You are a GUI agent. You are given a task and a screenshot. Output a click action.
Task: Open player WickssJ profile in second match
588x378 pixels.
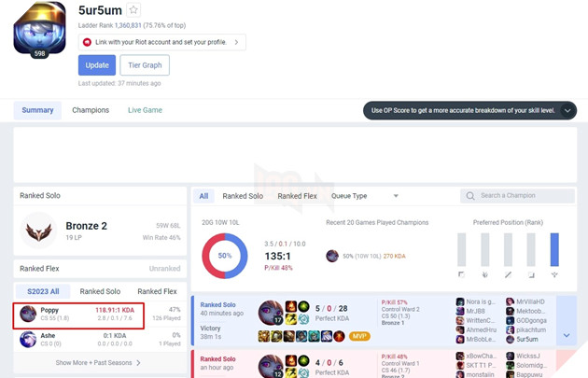[x=528, y=356]
